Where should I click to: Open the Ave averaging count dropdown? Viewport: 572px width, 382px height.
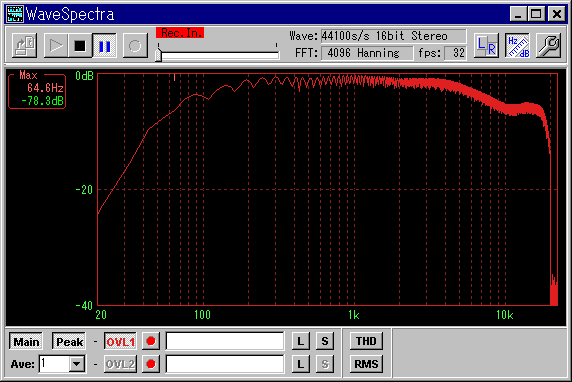(x=77, y=364)
